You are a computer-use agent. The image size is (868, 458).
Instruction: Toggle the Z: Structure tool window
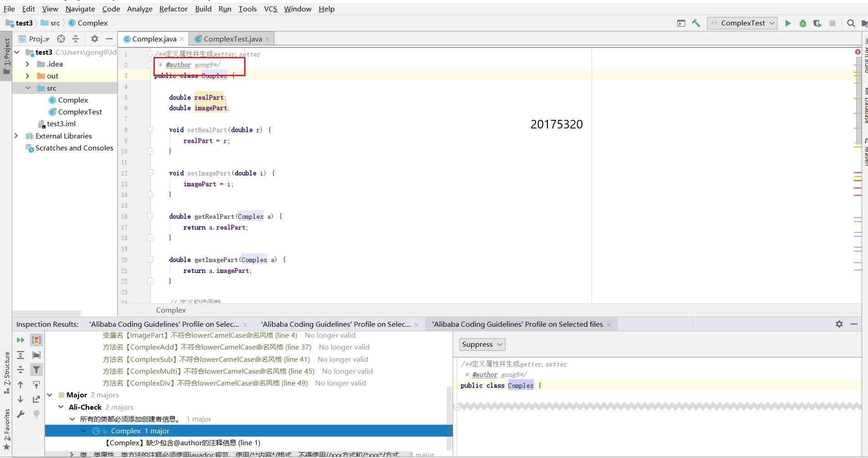tap(6, 372)
